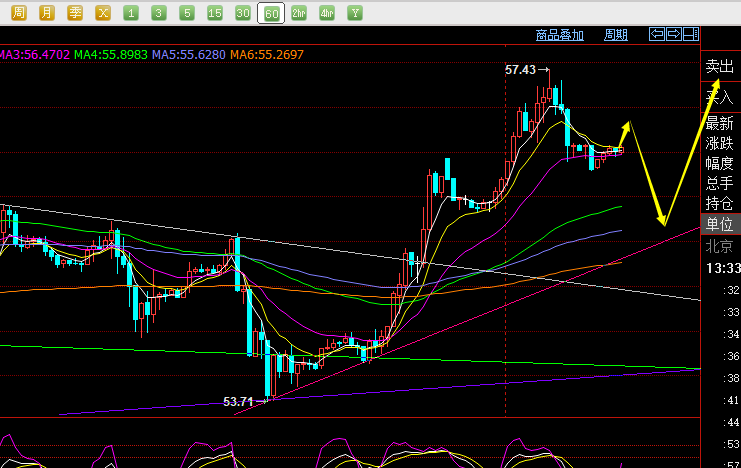Switch to 15-minute chart period
The image size is (741, 468).
[215, 13]
